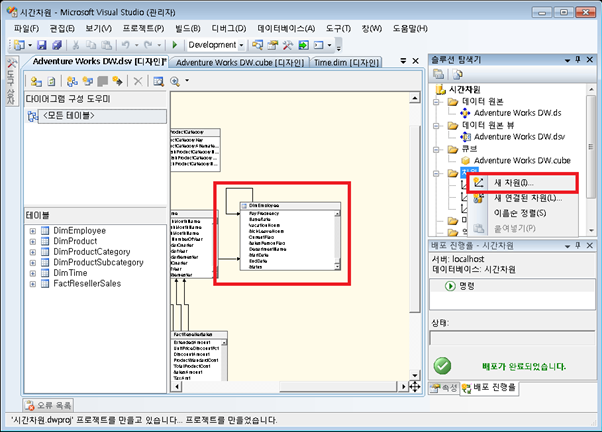Click the diagram vertical scrollbar down arrow
602x432 pixels.
point(415,375)
